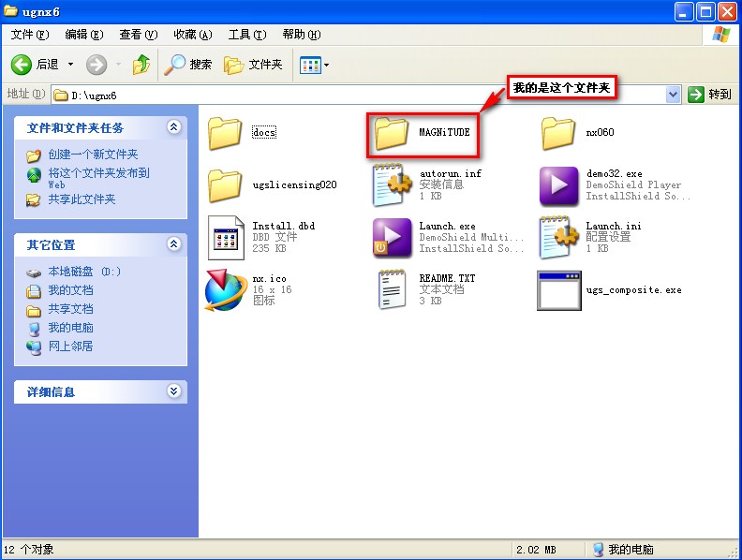Select the docs folder icon
Image resolution: width=742 pixels, height=560 pixels.
click(x=225, y=133)
